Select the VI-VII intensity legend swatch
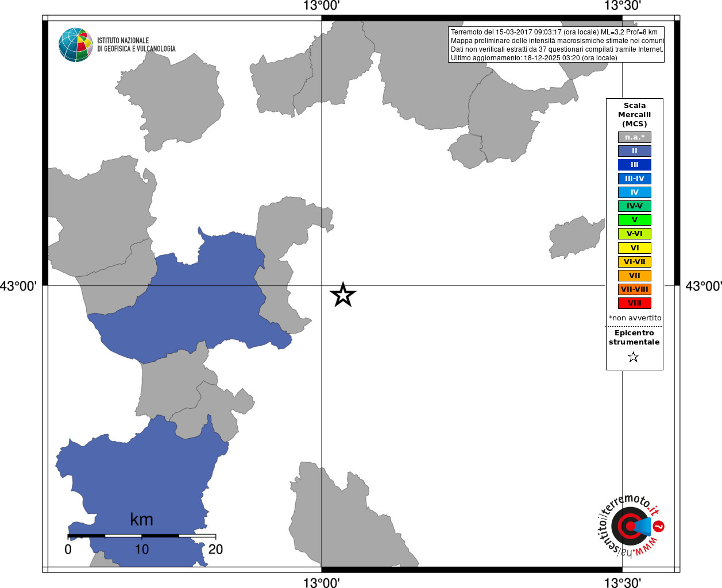This screenshot has height=588, width=722. [x=634, y=262]
